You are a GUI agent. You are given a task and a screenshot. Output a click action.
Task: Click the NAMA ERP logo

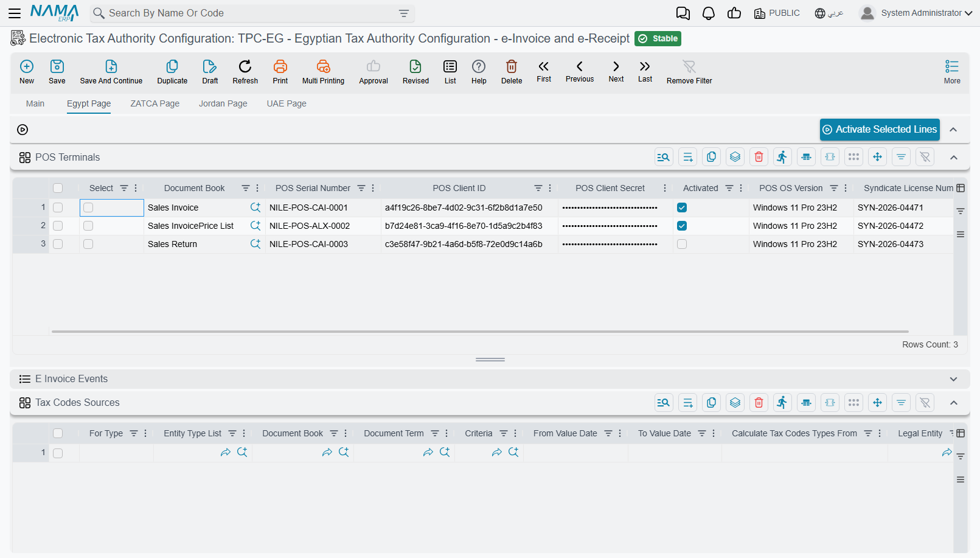pos(55,13)
